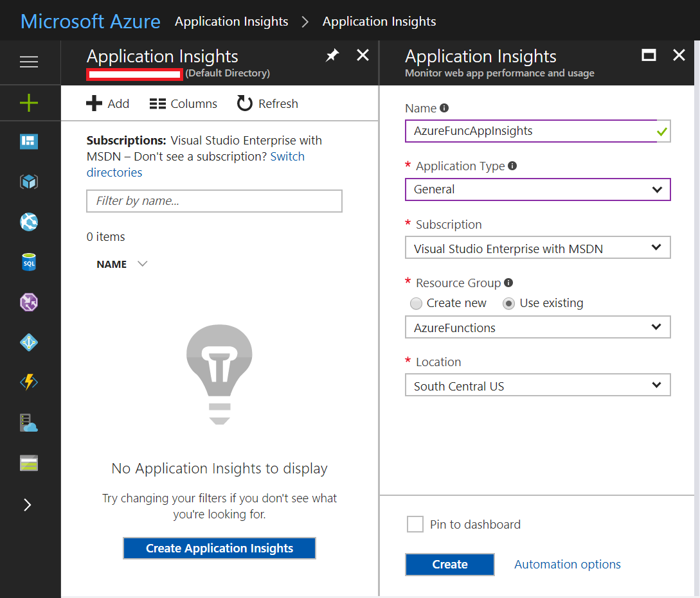Click the blue Create button
Screen dimensions: 700x598
(449, 565)
